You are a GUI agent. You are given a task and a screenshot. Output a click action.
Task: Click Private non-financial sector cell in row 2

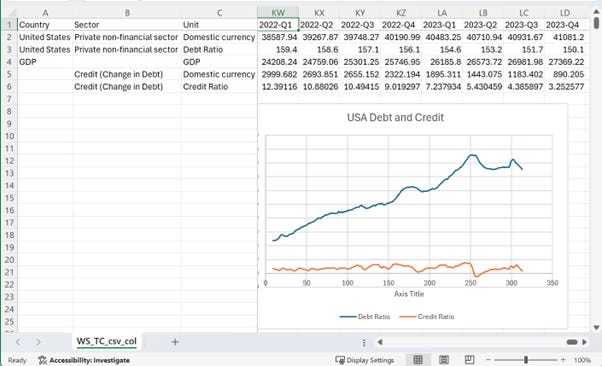point(127,37)
